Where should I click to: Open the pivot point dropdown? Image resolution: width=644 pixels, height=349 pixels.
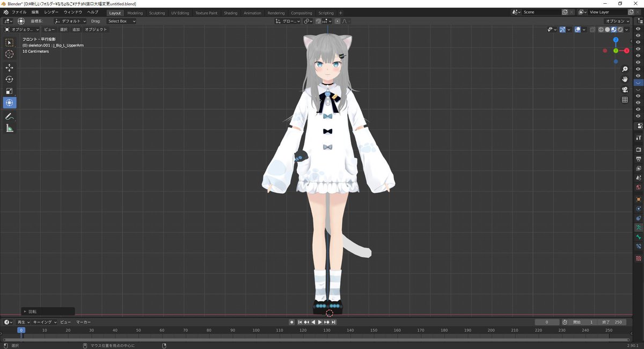[x=308, y=21]
